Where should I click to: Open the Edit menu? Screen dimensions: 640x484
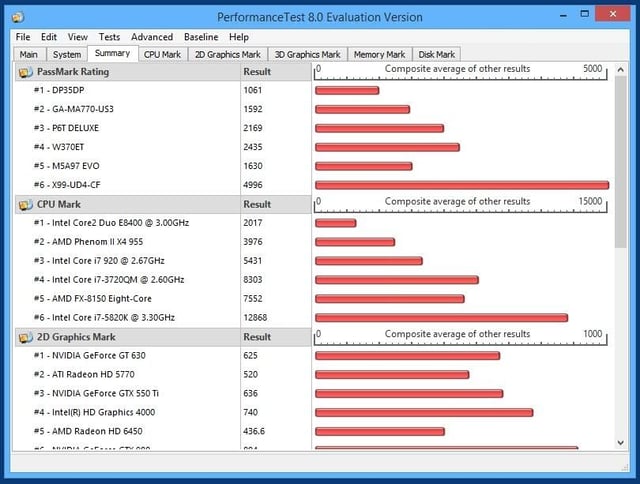[49, 37]
